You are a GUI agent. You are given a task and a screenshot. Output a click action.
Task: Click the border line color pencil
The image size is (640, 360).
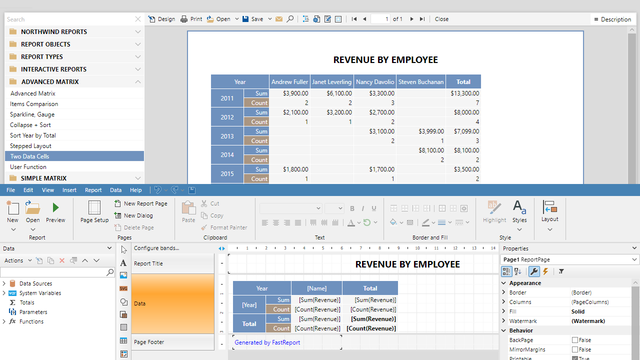point(426,222)
